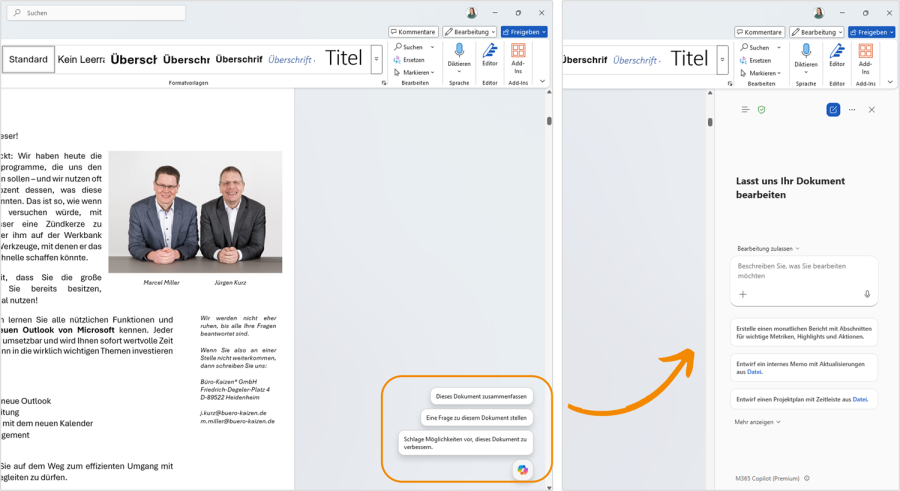
Task: Open Editor in right window ribbon
Action: pos(837,56)
